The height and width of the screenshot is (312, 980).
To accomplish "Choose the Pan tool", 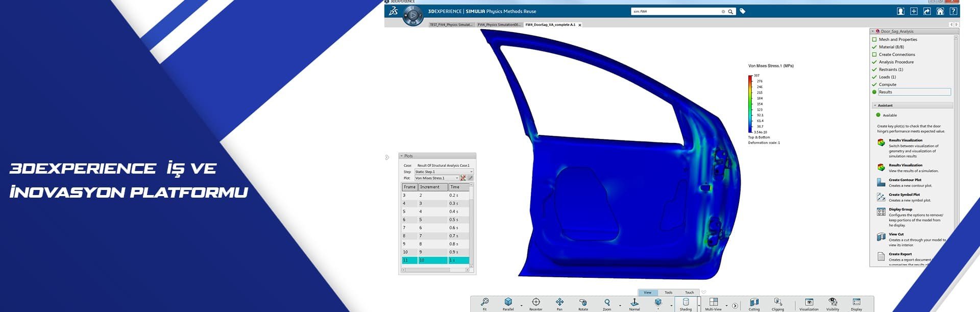I will click(x=559, y=304).
